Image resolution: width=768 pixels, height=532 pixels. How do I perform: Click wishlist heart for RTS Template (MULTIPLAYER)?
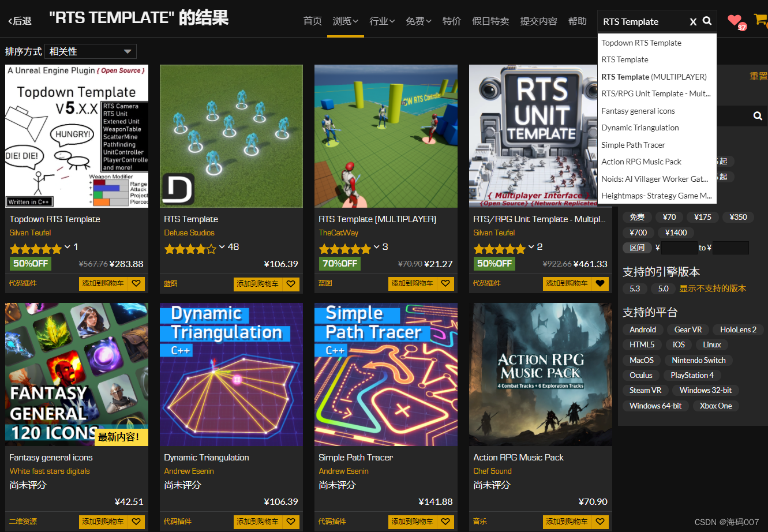445,283
